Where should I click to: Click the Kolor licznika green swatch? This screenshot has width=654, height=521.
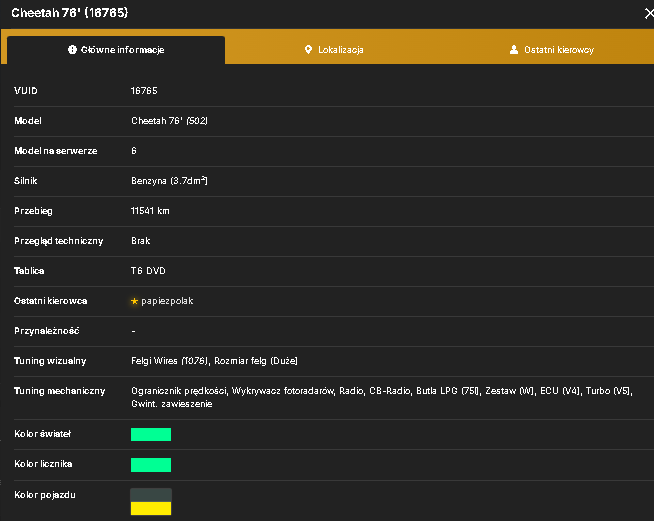click(x=151, y=465)
